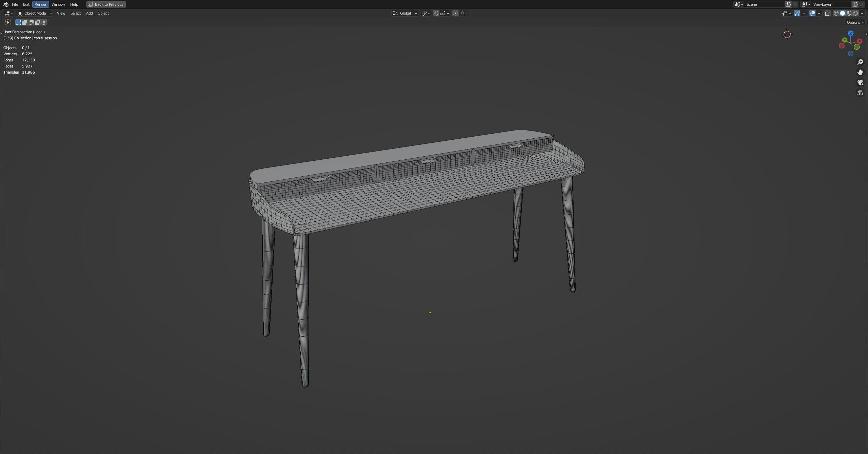868x454 pixels.
Task: Open the ViewLayer browse dropdown
Action: pos(806,4)
